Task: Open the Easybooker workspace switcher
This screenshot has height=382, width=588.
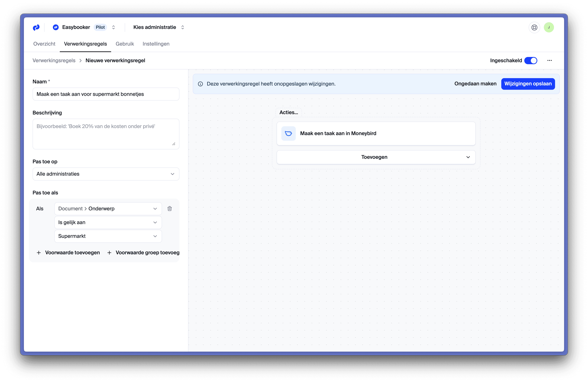Action: [x=84, y=27]
